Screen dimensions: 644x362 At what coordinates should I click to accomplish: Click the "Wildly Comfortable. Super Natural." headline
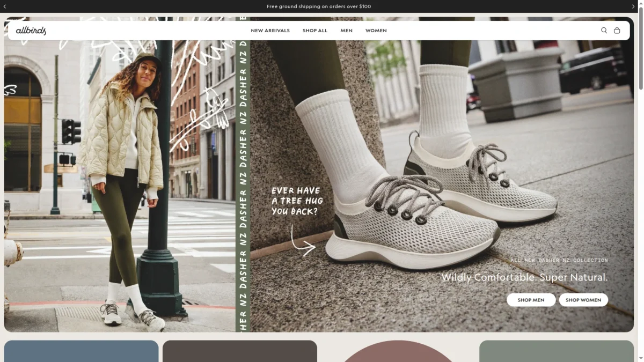(x=524, y=277)
